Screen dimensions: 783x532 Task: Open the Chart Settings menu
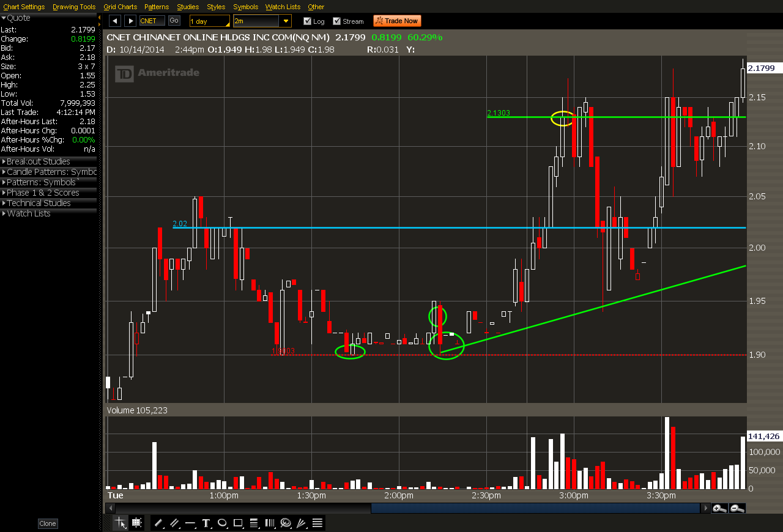[24, 7]
